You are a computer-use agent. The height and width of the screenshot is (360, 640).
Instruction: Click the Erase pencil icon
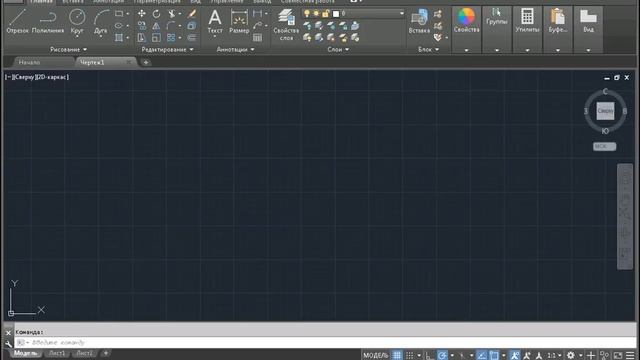click(x=191, y=14)
